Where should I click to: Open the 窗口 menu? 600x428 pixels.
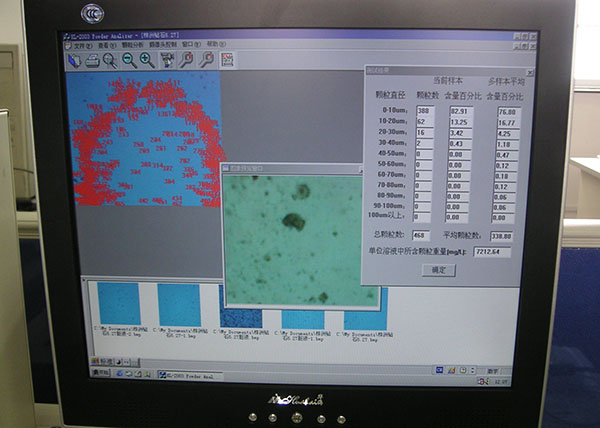click(189, 45)
